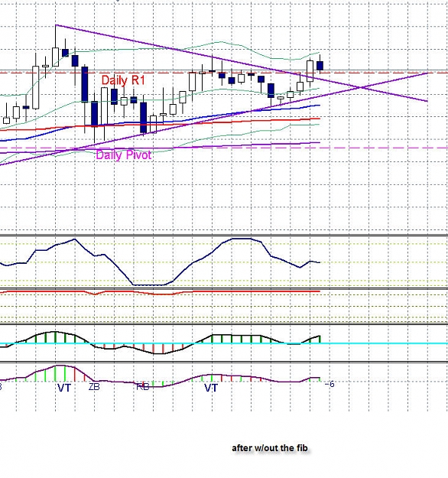Click the top peak wick where the trendline starts

click(x=56, y=36)
